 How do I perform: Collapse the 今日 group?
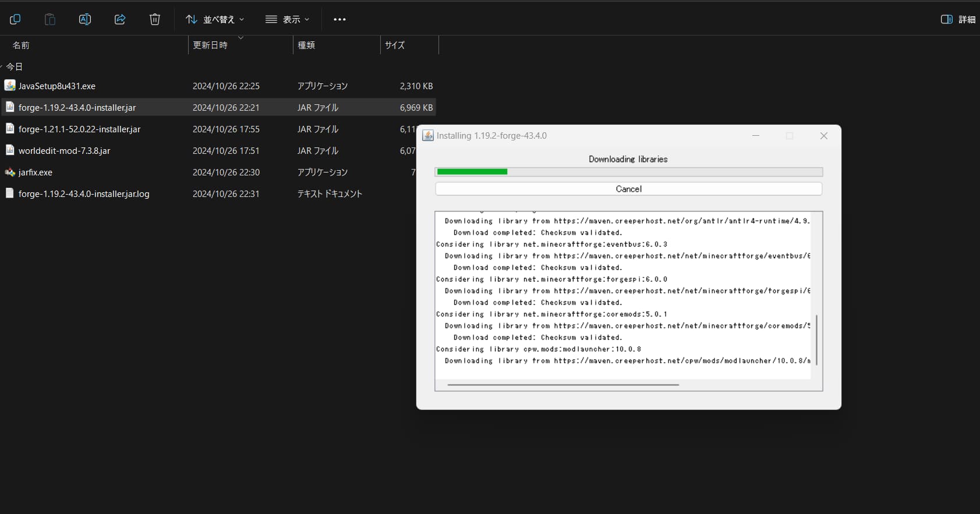coord(3,66)
